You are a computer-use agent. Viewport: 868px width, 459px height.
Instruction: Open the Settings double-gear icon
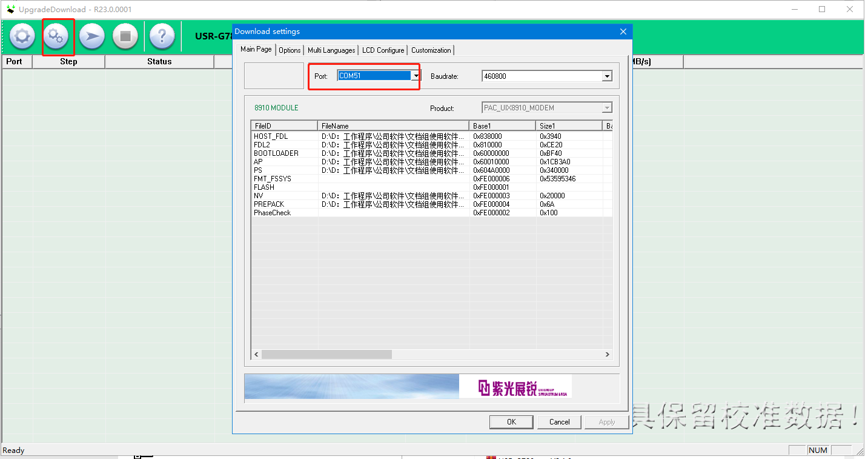pyautogui.click(x=56, y=37)
